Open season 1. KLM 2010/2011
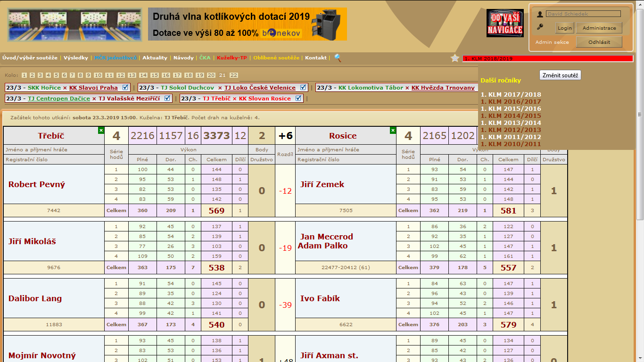Viewport: 644px width, 362px height. pyautogui.click(x=511, y=144)
